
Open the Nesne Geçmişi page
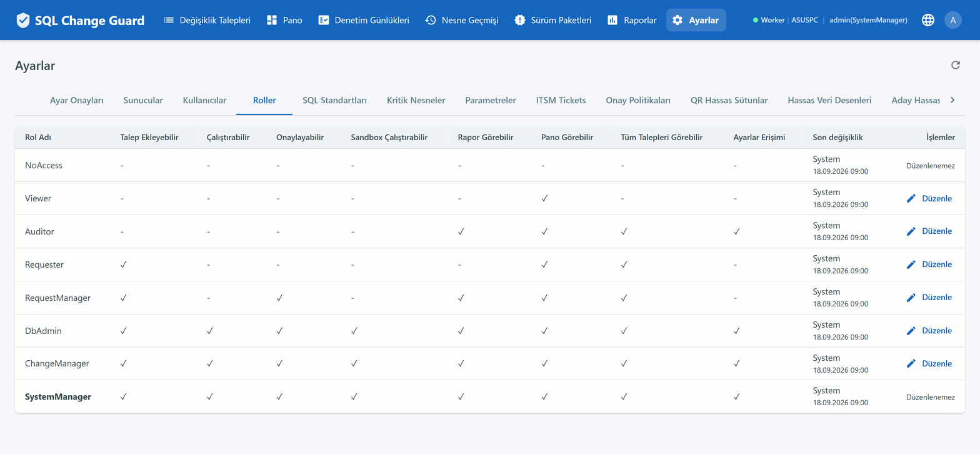(x=462, y=20)
